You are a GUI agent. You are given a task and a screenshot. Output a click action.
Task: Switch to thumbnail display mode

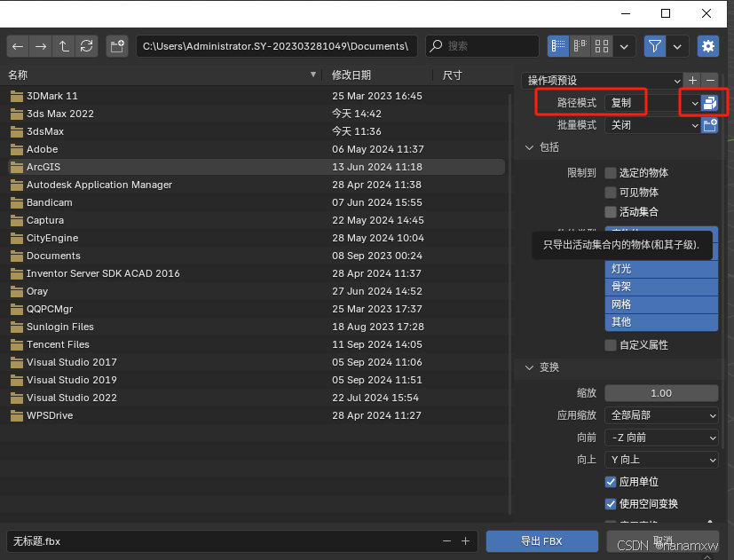[602, 46]
